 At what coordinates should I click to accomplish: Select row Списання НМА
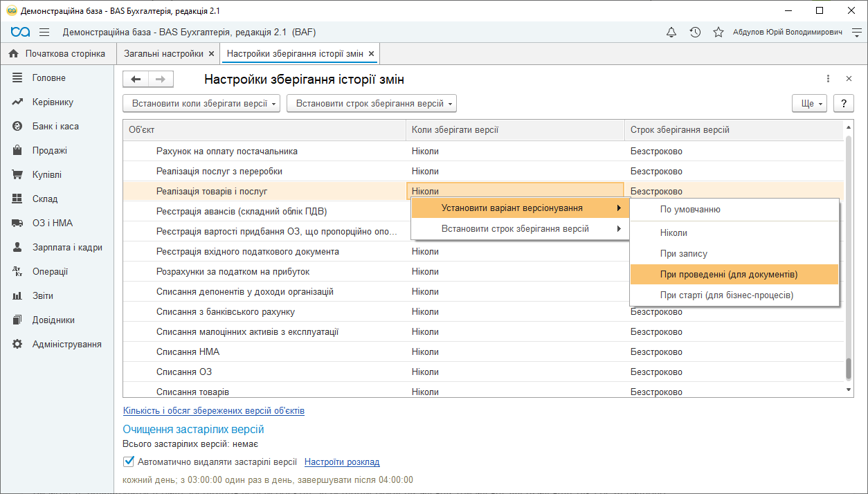(x=483, y=352)
